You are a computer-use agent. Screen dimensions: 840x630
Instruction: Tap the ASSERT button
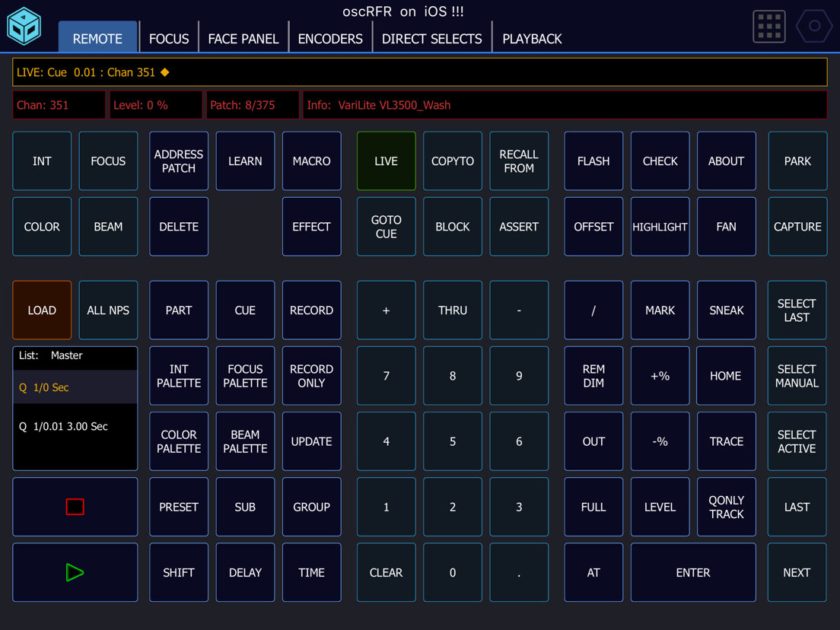point(519,227)
